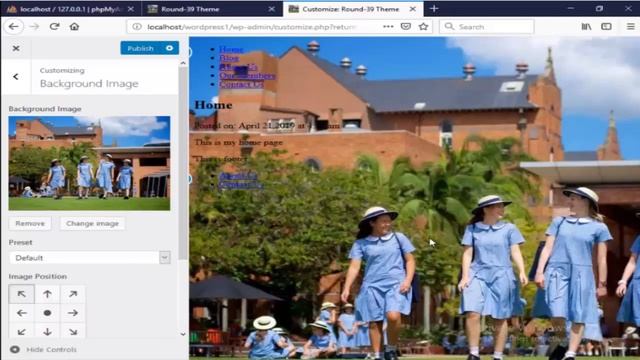This screenshot has width=640, height=360.
Task: Toggle the sidebar view icon
Action: (x=607, y=27)
